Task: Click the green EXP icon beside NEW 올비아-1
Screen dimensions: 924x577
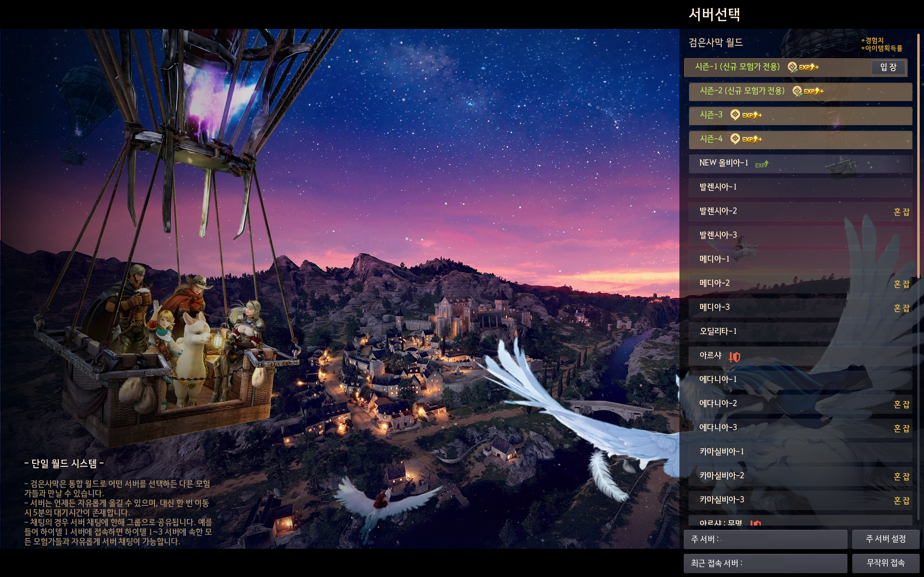Action: [762, 165]
